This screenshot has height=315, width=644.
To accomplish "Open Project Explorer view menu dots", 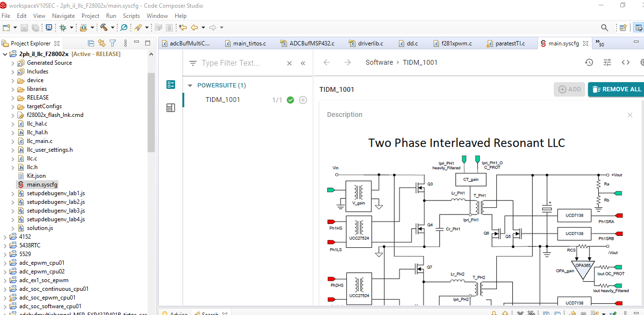I will click(x=125, y=43).
